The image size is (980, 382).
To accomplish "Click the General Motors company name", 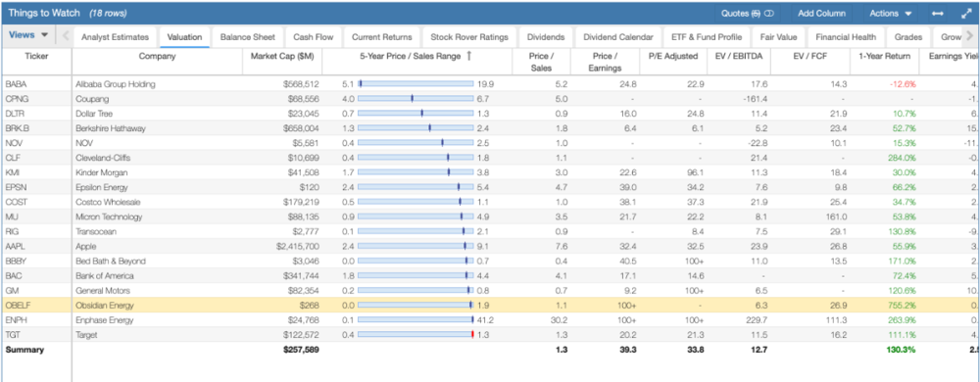I will (x=103, y=290).
